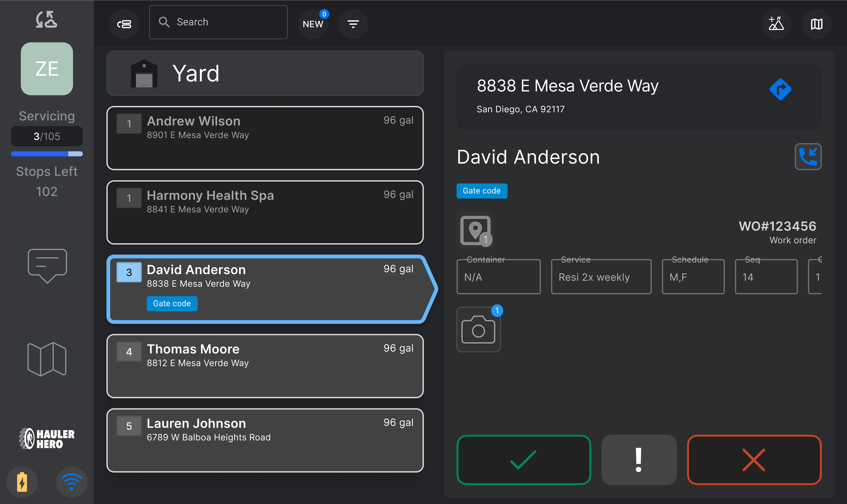Click the Service Resi 2x weekly field

pyautogui.click(x=601, y=276)
